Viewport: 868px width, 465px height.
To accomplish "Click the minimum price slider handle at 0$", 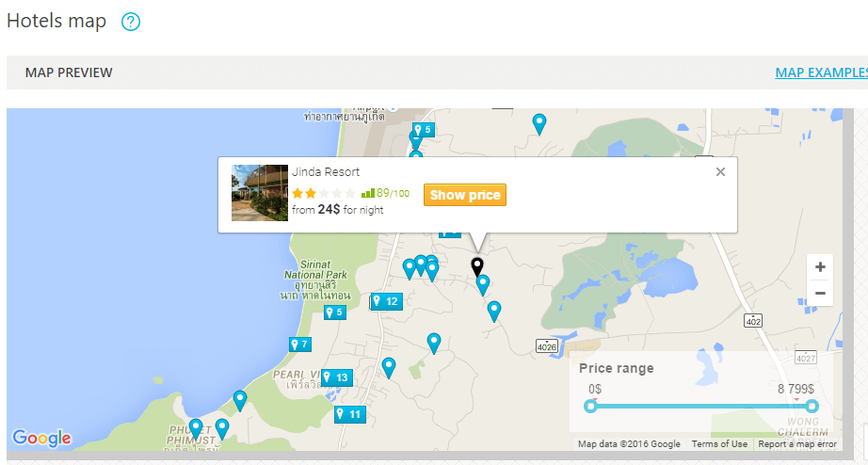I will pyautogui.click(x=590, y=407).
